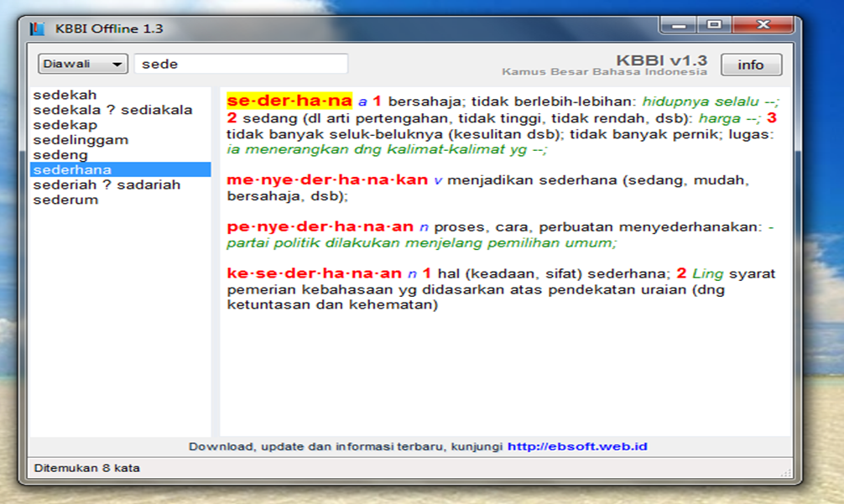The height and width of the screenshot is (504, 844).
Task: Click "Ditemukan 8 kata" in the status bar
Action: point(86,468)
